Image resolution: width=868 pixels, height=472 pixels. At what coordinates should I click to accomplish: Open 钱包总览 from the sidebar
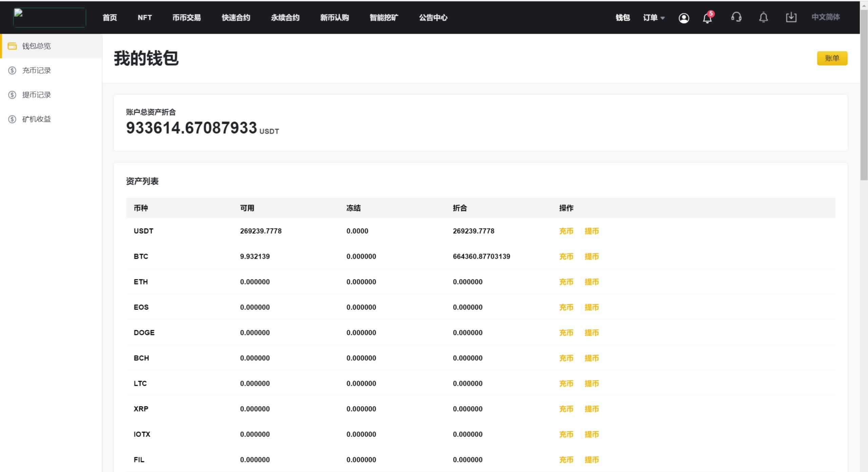point(36,46)
